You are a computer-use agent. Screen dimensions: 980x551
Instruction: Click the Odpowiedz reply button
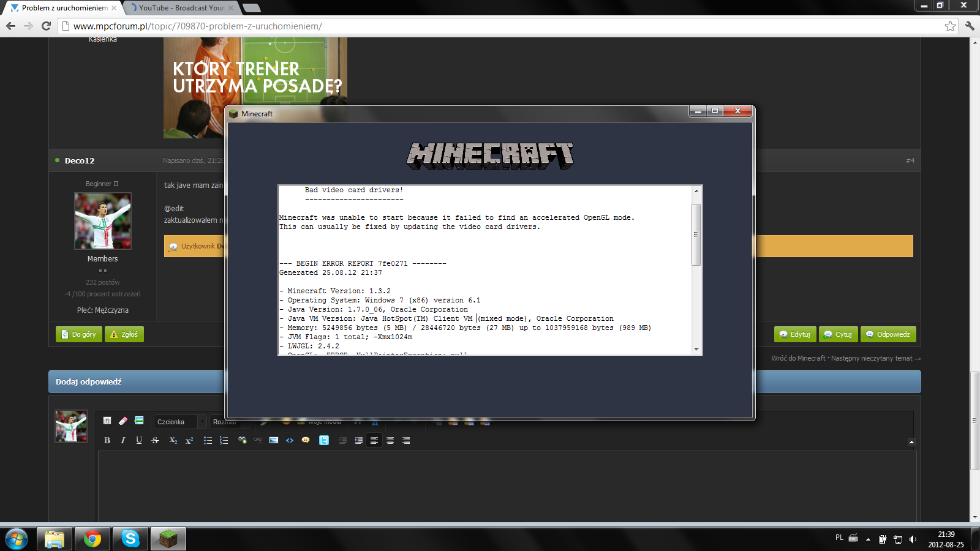[888, 334]
